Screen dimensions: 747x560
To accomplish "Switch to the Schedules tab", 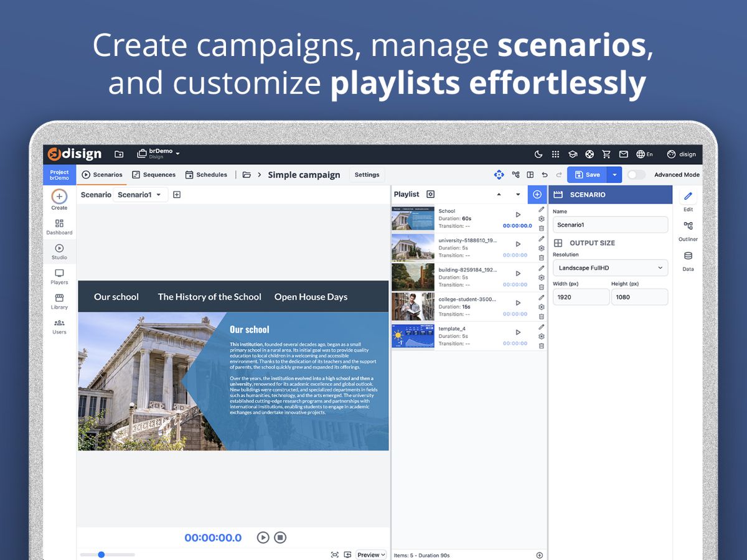I will (x=206, y=175).
